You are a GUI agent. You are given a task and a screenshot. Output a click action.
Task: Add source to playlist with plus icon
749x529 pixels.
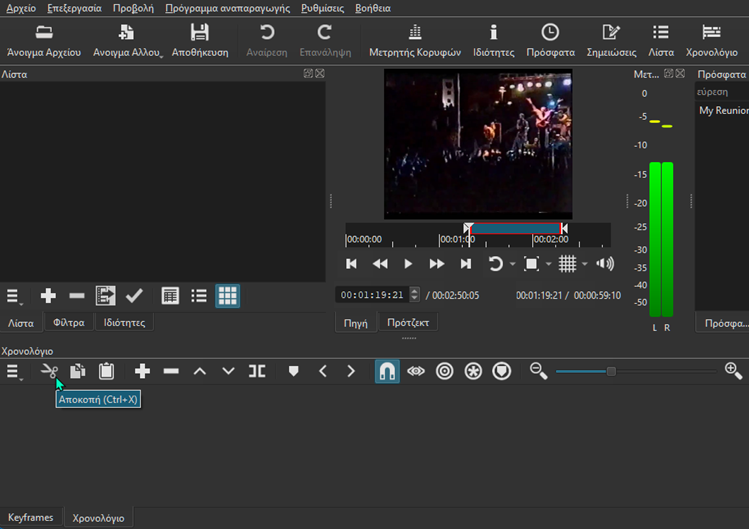pyautogui.click(x=48, y=296)
